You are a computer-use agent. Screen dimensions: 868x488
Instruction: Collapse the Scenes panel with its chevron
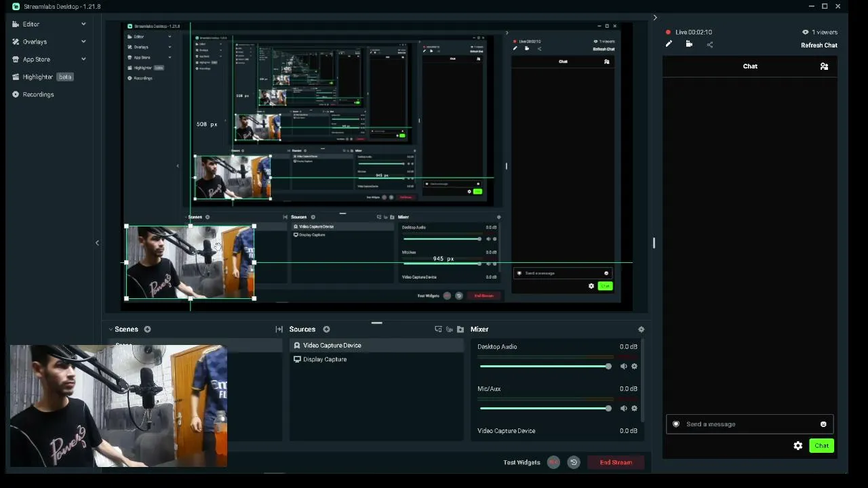tap(111, 329)
